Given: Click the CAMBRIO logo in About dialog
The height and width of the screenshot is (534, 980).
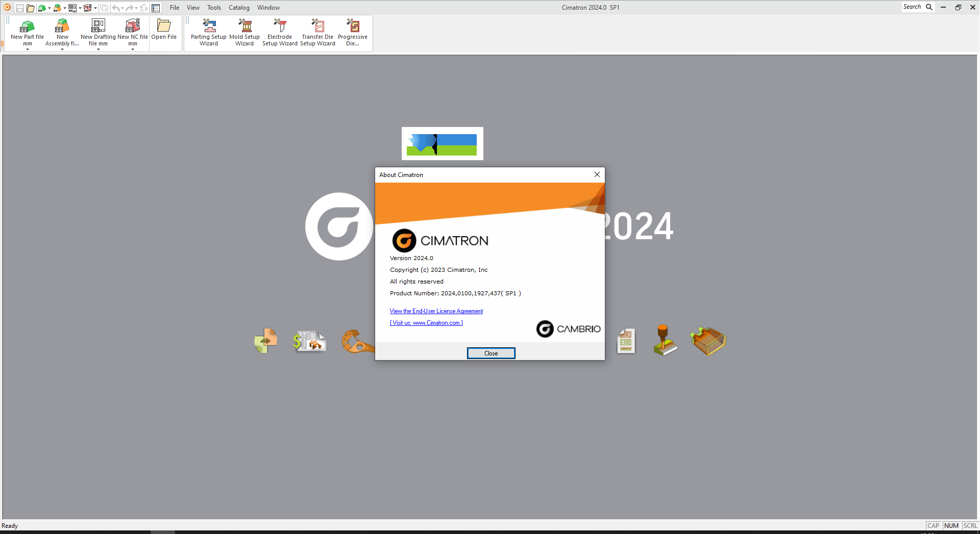Looking at the screenshot, I should pyautogui.click(x=568, y=329).
